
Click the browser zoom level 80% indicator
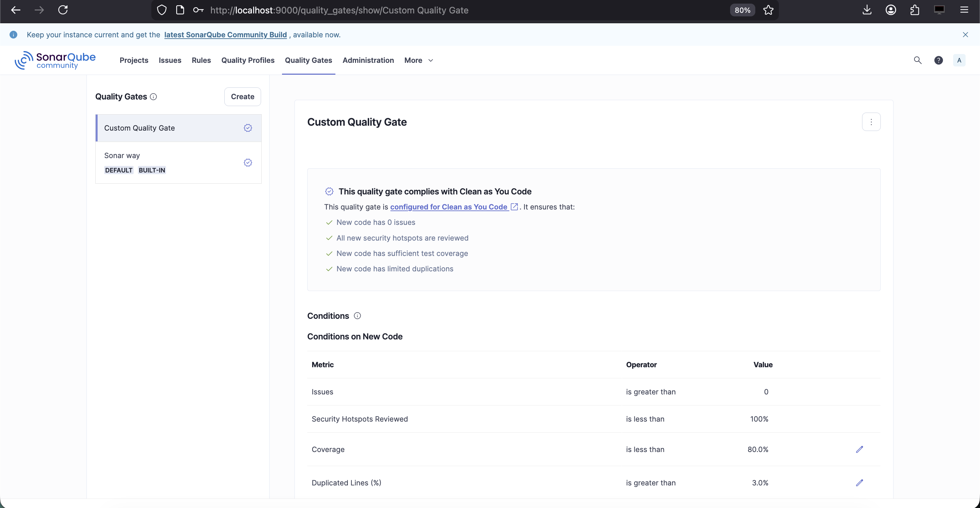click(x=742, y=10)
